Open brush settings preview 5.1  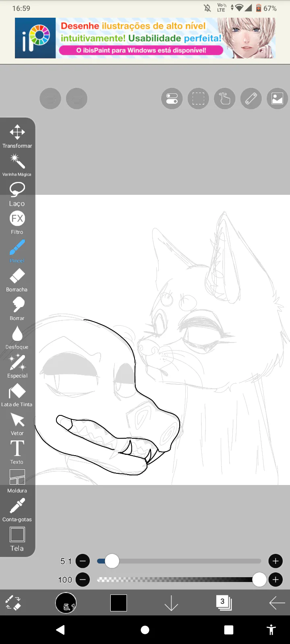point(66,603)
